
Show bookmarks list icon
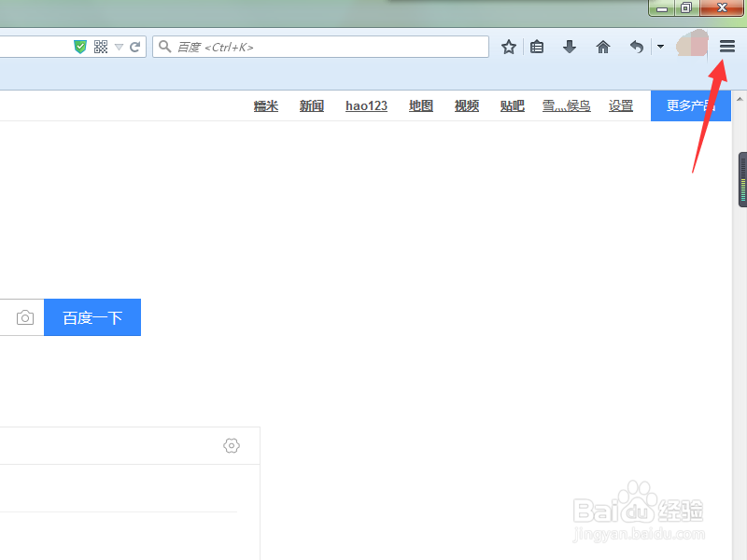[537, 47]
